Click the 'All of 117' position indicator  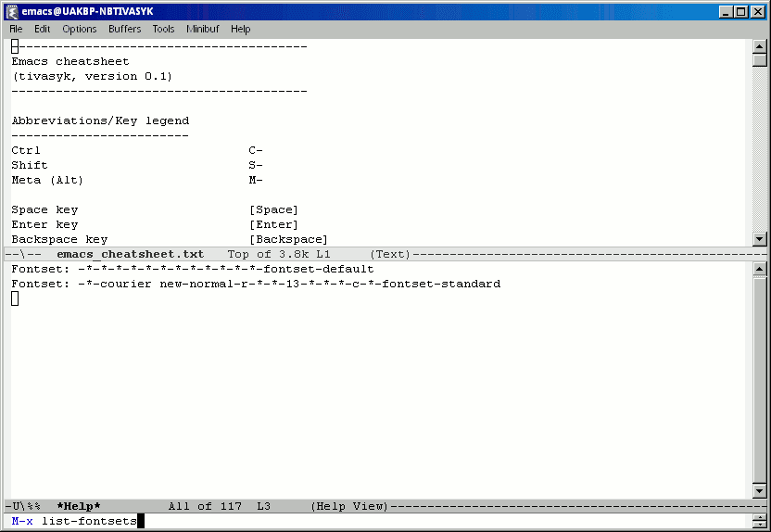tap(205, 506)
